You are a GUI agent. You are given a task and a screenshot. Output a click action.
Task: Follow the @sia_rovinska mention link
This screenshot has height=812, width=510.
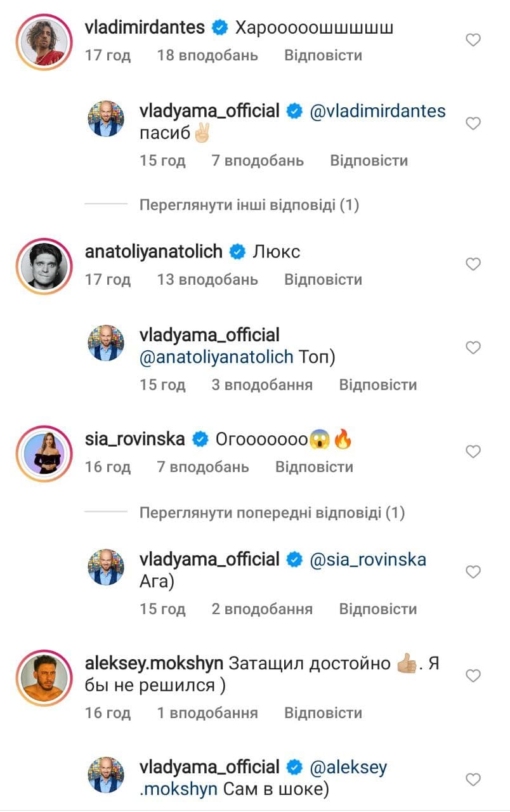point(367,560)
